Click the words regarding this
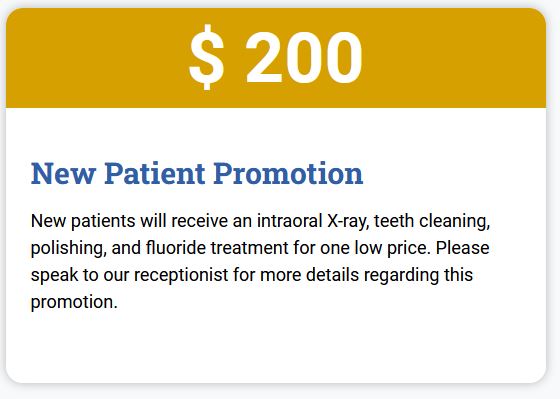 tap(418, 275)
